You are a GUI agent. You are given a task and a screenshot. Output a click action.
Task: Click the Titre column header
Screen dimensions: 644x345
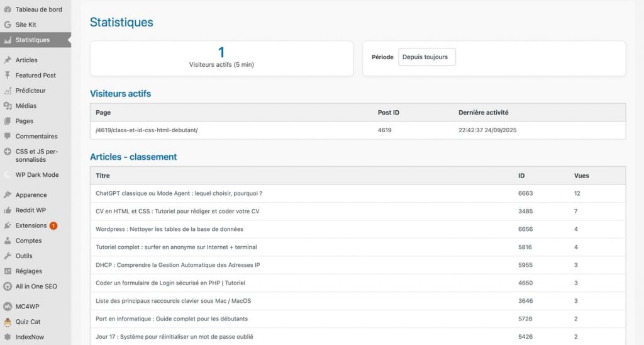coord(103,176)
